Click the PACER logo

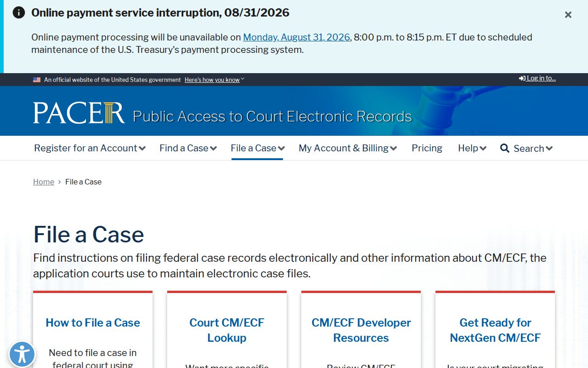point(79,113)
